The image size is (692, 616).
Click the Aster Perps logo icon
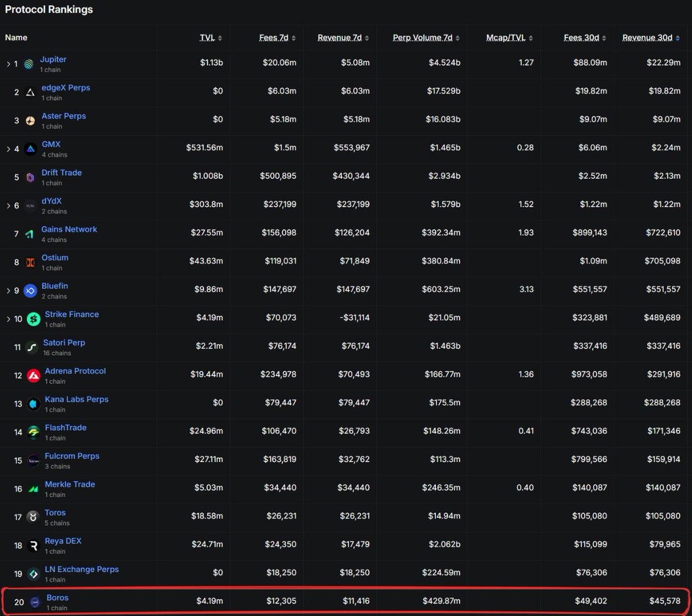coord(31,121)
